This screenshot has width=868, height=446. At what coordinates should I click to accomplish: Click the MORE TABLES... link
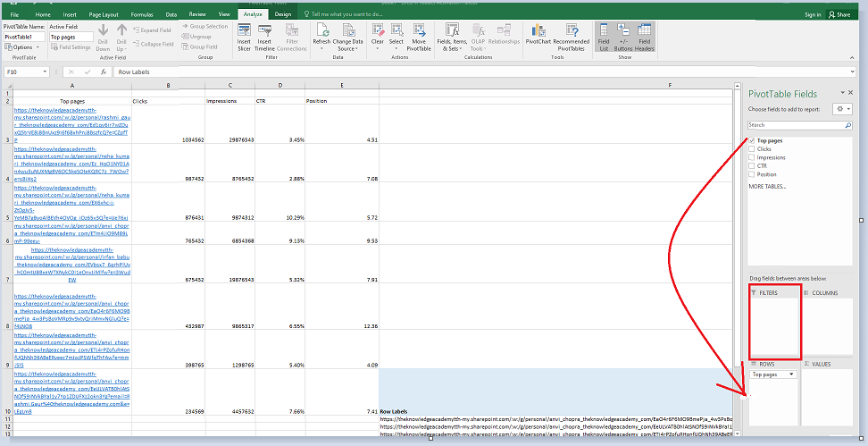pos(767,186)
